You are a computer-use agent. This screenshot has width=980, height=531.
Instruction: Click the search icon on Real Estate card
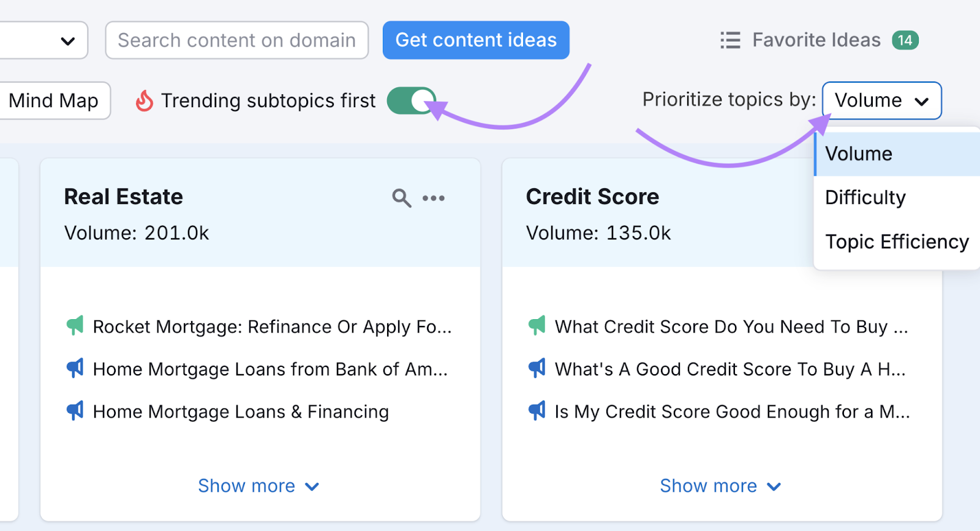click(402, 198)
